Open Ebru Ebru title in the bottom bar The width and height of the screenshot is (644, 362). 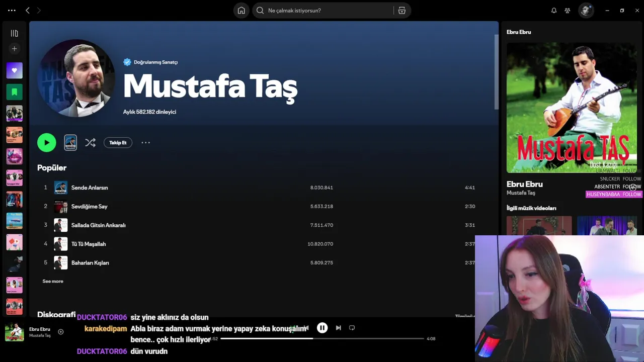point(39,329)
